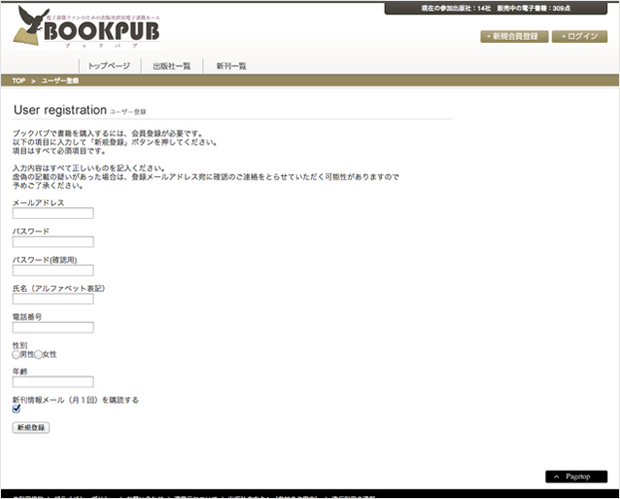The image size is (620, 499).
Task: Focus the パスワード input field
Action: pos(53,241)
